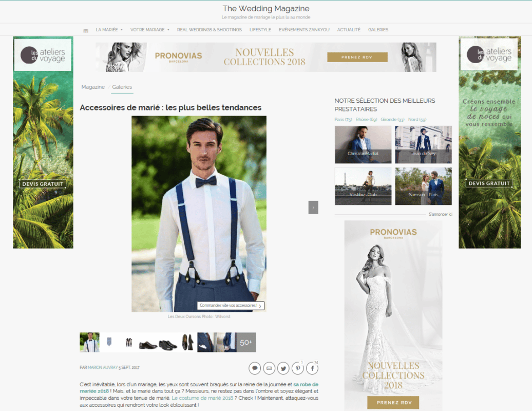Share article via email envelope icon

tap(269, 368)
